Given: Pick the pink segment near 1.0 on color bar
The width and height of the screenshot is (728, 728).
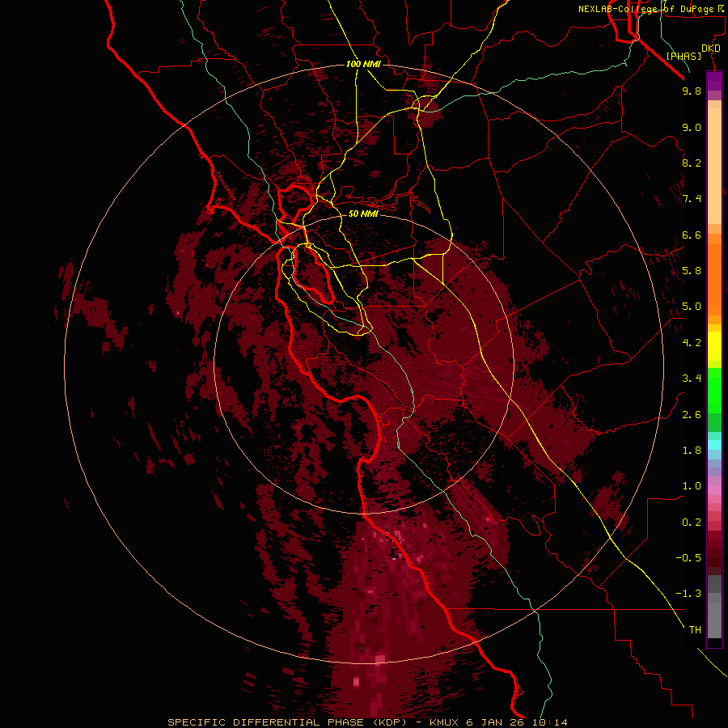Looking at the screenshot, I should pos(714,490).
